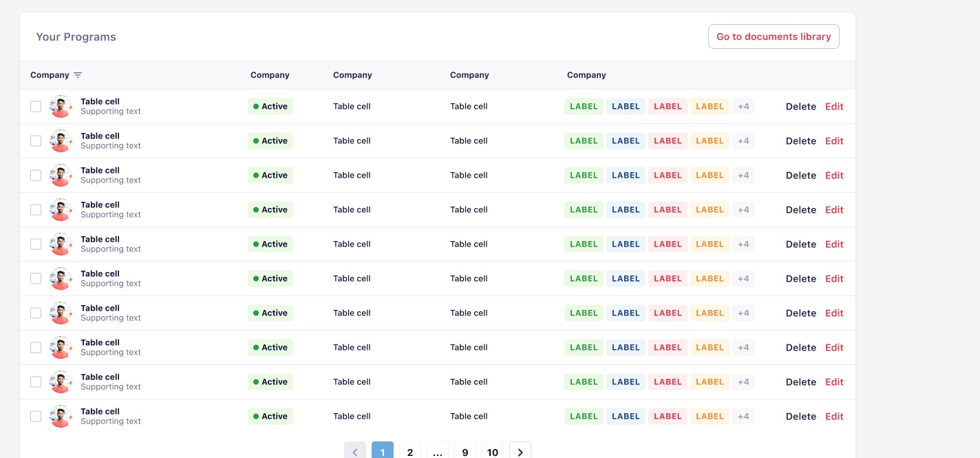Tick the checkbox in the fifth table row
The image size is (980, 458).
tap(36, 244)
